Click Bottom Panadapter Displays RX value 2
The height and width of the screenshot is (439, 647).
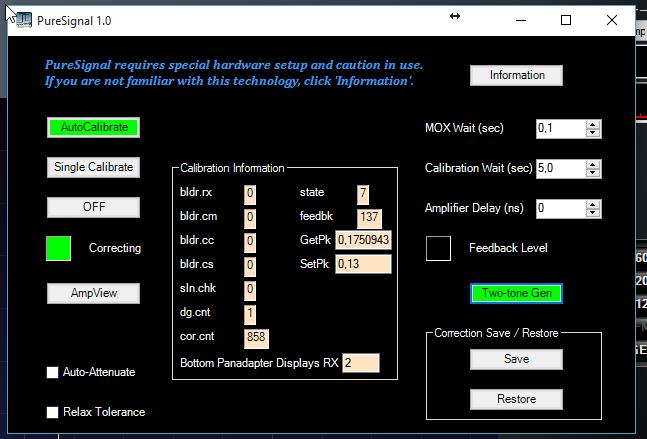point(361,363)
